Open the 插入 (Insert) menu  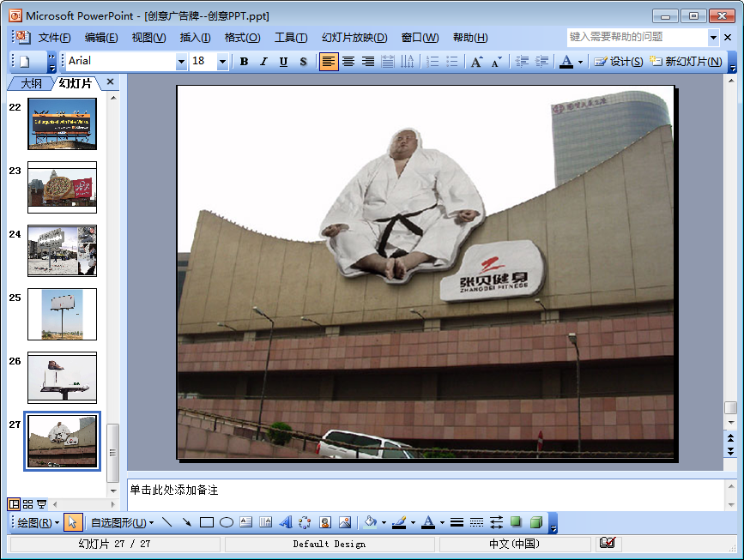195,38
